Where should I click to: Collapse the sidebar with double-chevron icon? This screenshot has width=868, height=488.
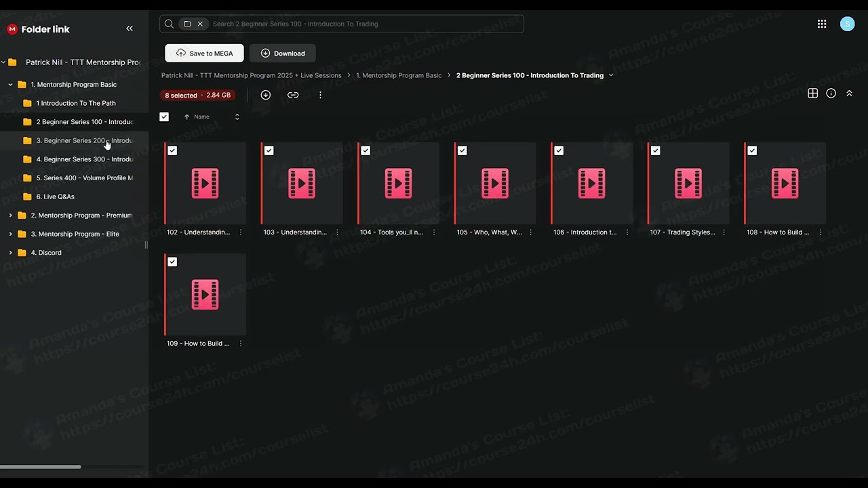coord(130,28)
